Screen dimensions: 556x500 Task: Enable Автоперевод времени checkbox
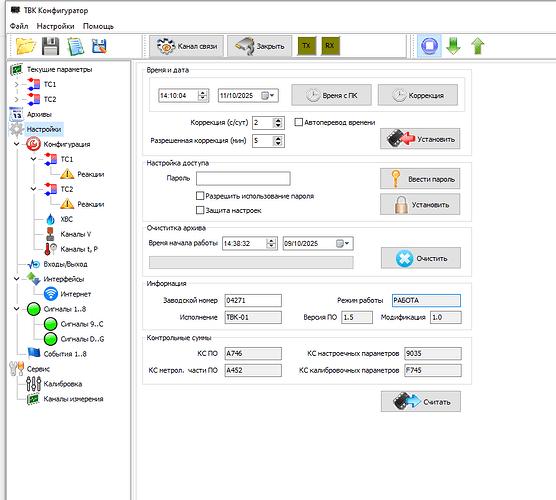[299, 122]
